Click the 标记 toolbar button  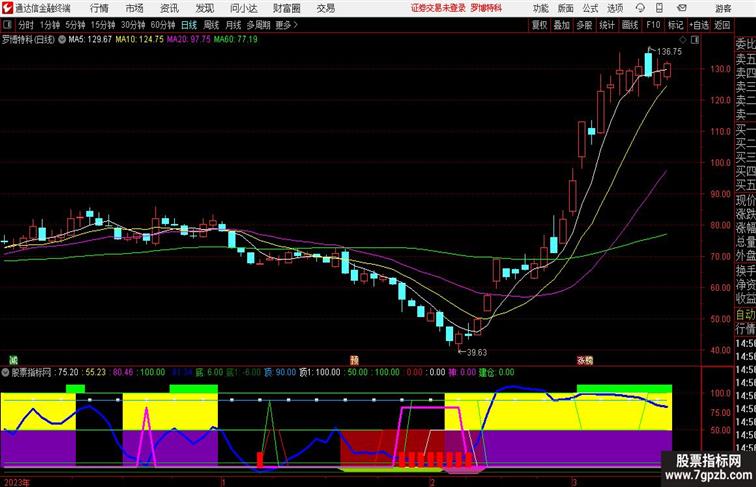(675, 25)
